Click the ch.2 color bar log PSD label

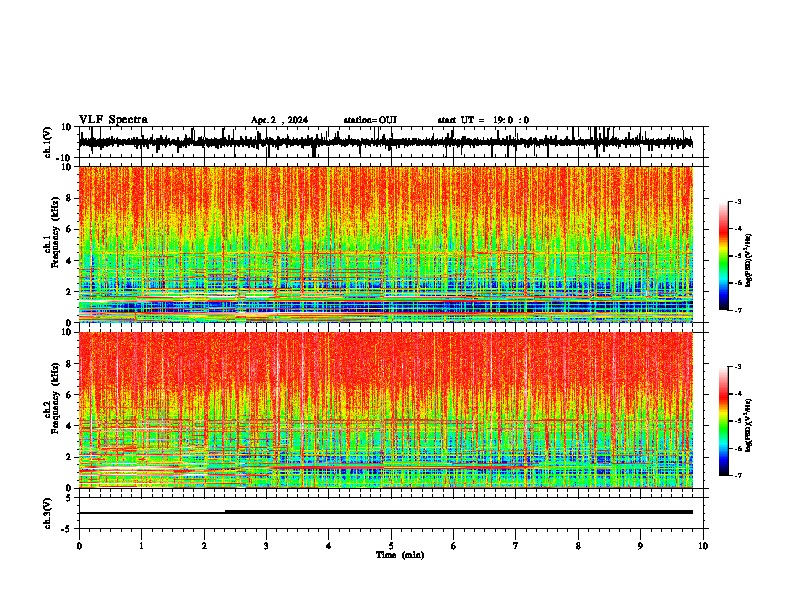(749, 425)
